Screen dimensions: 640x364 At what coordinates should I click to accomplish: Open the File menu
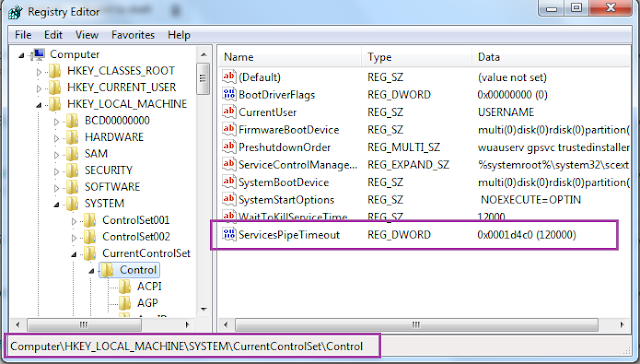pyautogui.click(x=23, y=35)
